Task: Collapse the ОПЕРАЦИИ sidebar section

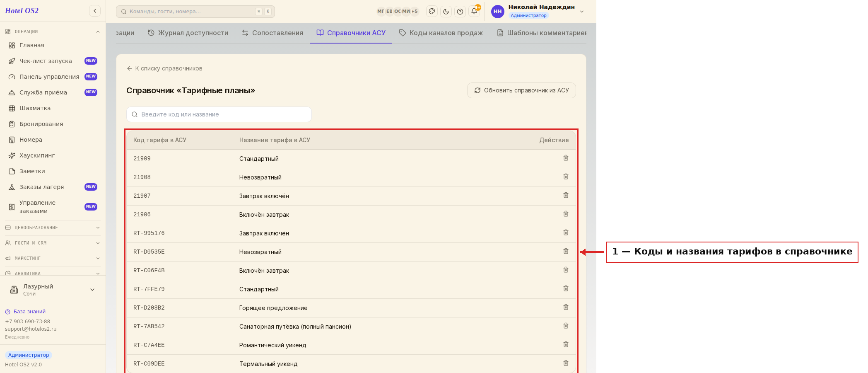Action: (x=53, y=31)
